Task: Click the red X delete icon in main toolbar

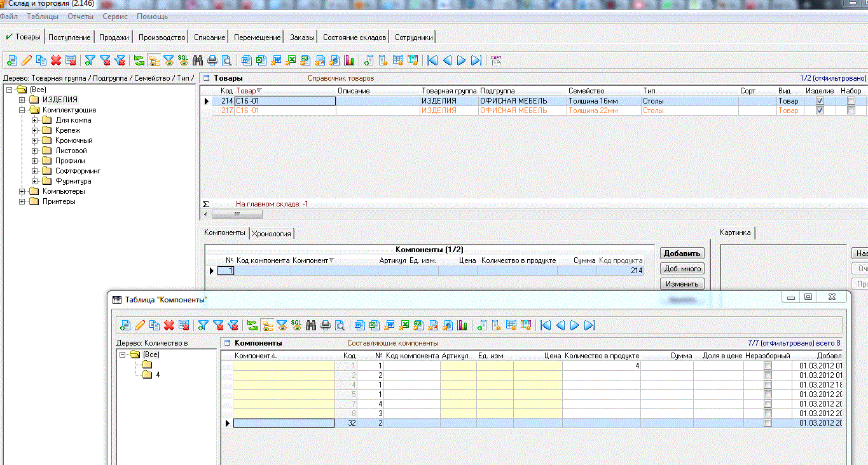Action: click(56, 61)
